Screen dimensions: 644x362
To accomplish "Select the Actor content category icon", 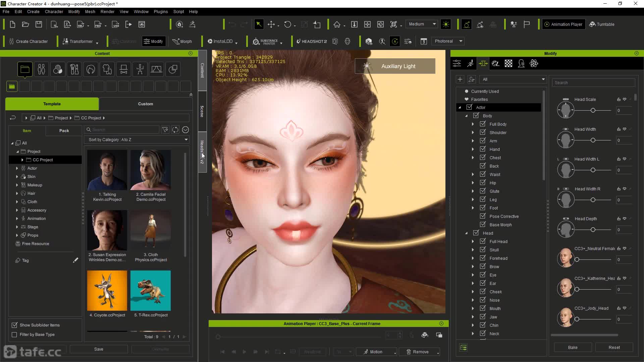I will tap(41, 69).
